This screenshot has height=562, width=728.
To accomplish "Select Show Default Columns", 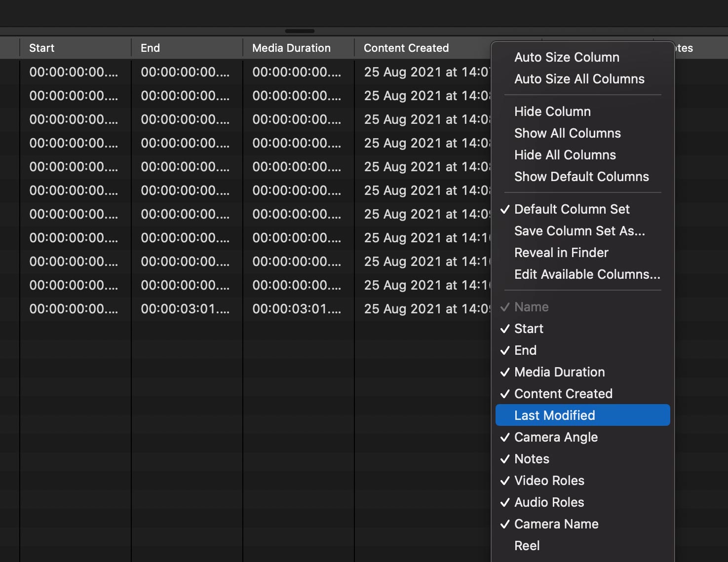I will (x=582, y=177).
